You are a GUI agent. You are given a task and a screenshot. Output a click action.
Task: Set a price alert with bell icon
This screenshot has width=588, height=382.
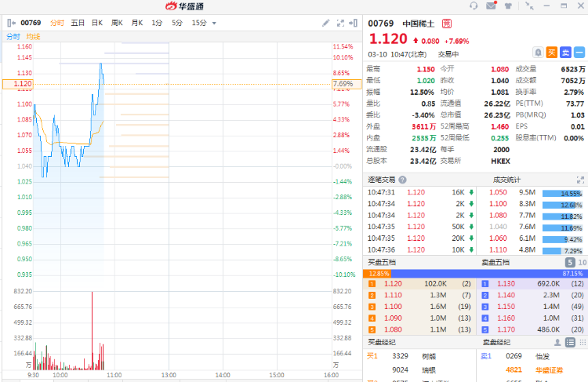pyautogui.click(x=538, y=53)
